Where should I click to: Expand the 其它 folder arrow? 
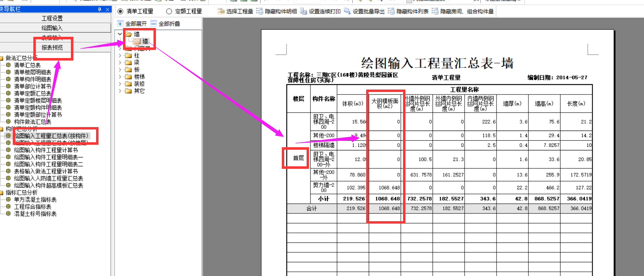[x=120, y=91]
